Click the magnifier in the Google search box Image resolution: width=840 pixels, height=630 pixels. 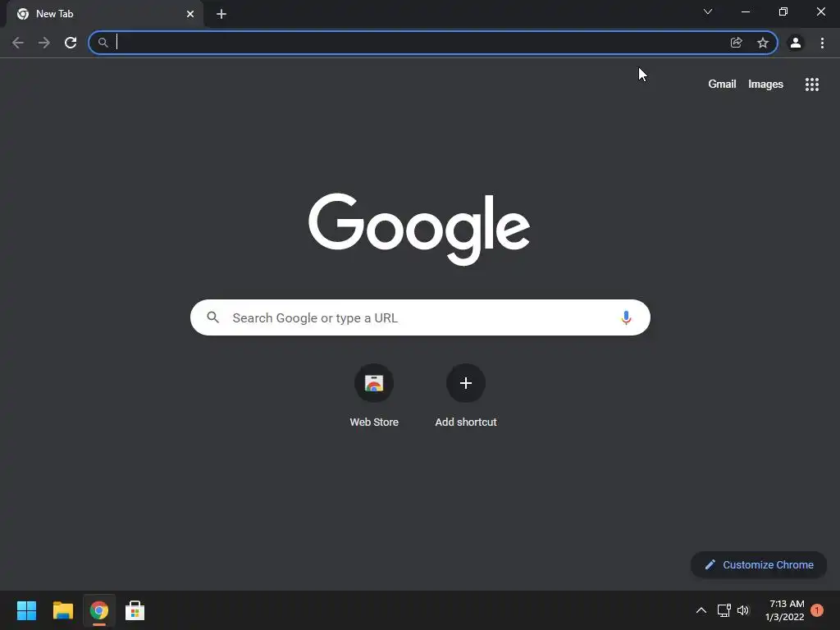pyautogui.click(x=213, y=317)
